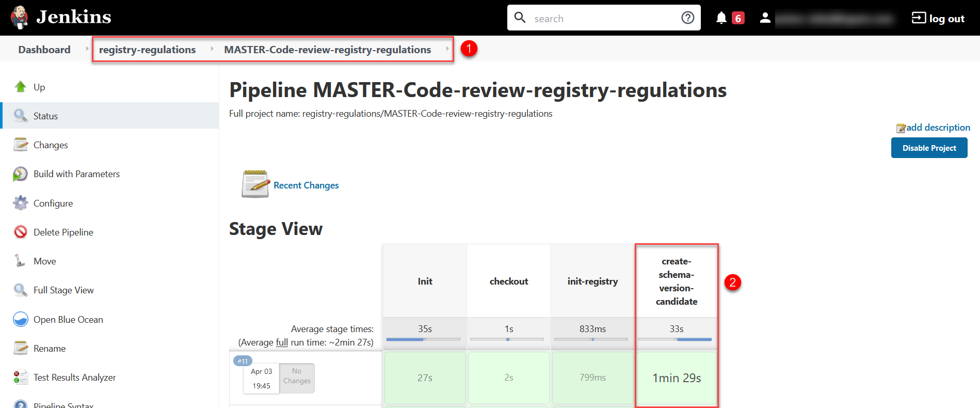Image resolution: width=980 pixels, height=408 pixels.
Task: Click log out in header
Action: (x=939, y=19)
